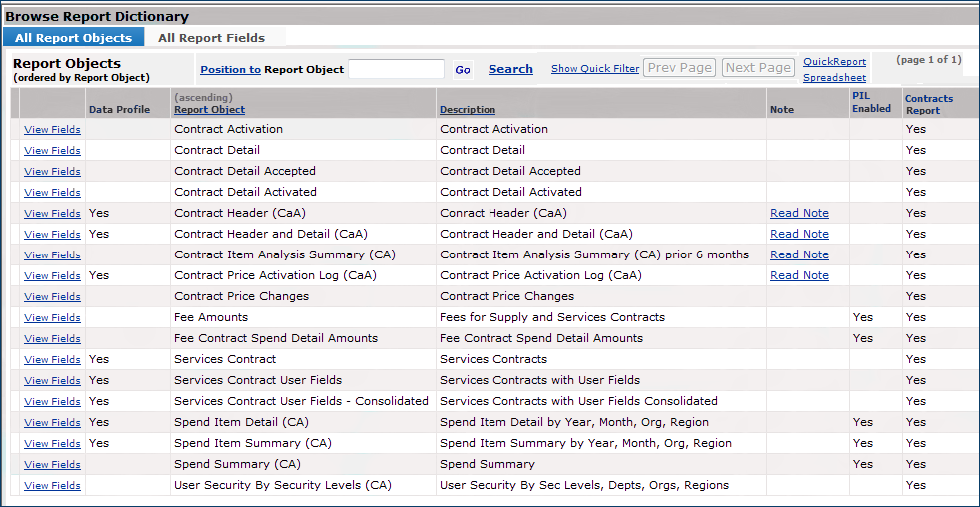Select the All Report Objects tab

click(73, 38)
